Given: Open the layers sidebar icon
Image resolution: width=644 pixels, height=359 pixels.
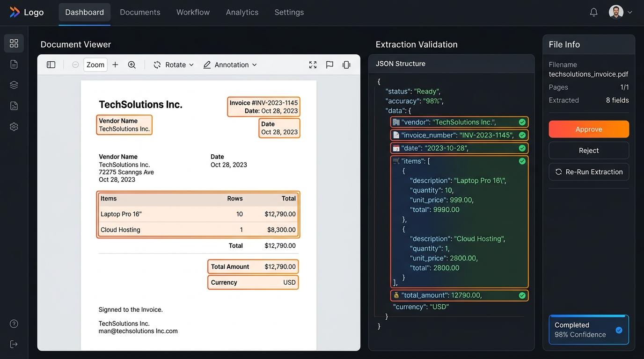Looking at the screenshot, I should 14,85.
